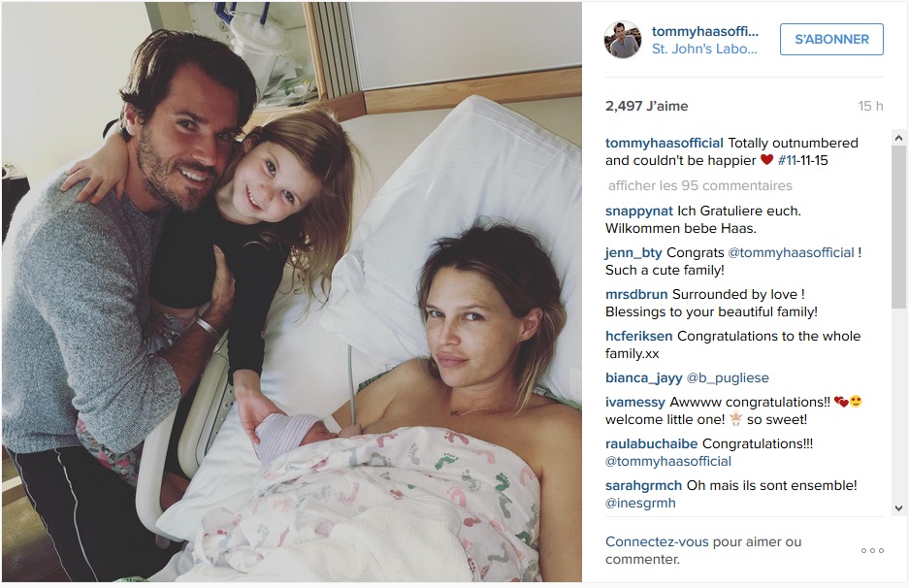The height and width of the screenshot is (588, 909).
Task: Open mrsdbrun commenter profile
Action: click(x=636, y=295)
